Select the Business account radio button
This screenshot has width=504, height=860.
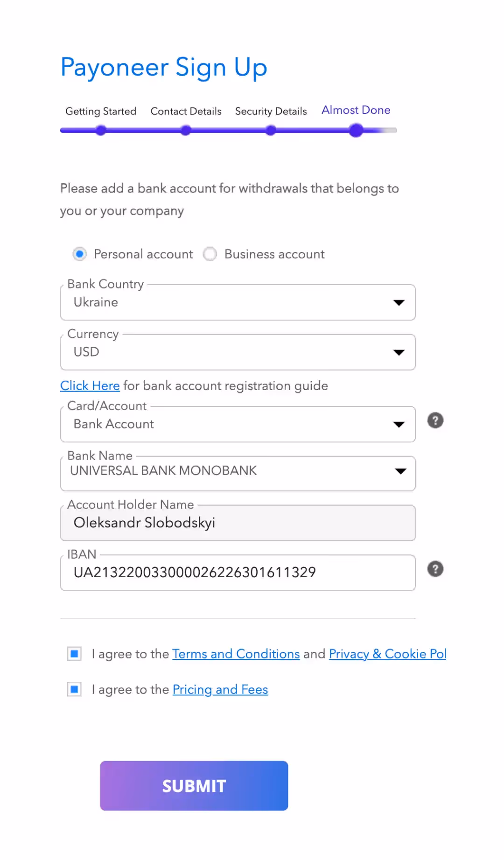(x=210, y=254)
